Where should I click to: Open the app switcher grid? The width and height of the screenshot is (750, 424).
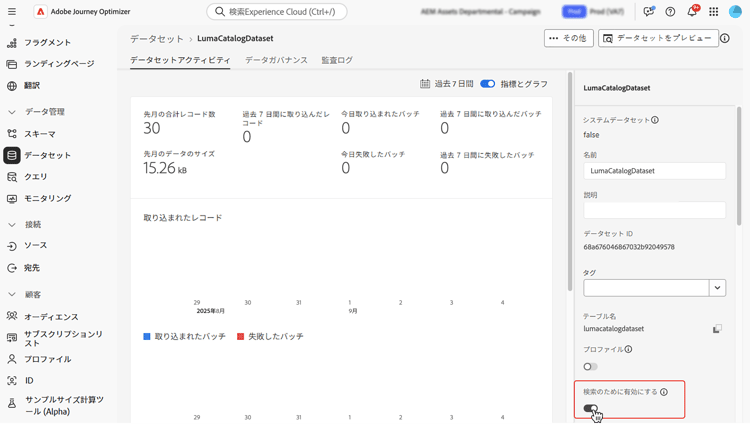714,11
